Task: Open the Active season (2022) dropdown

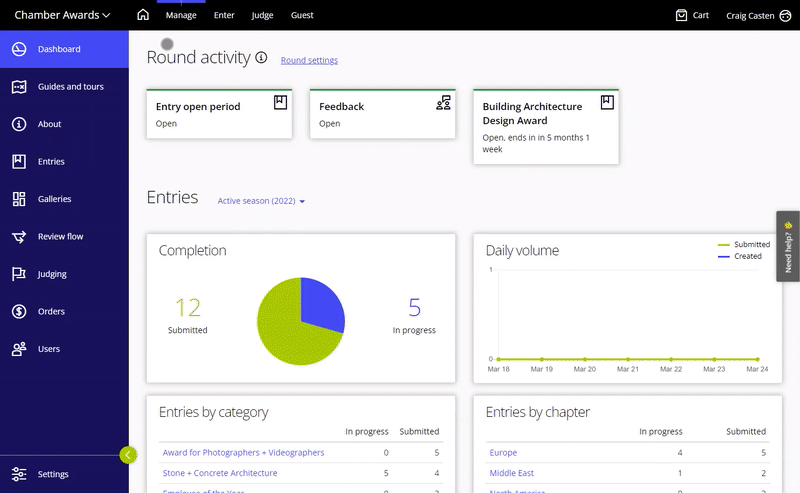Action: 261,201
